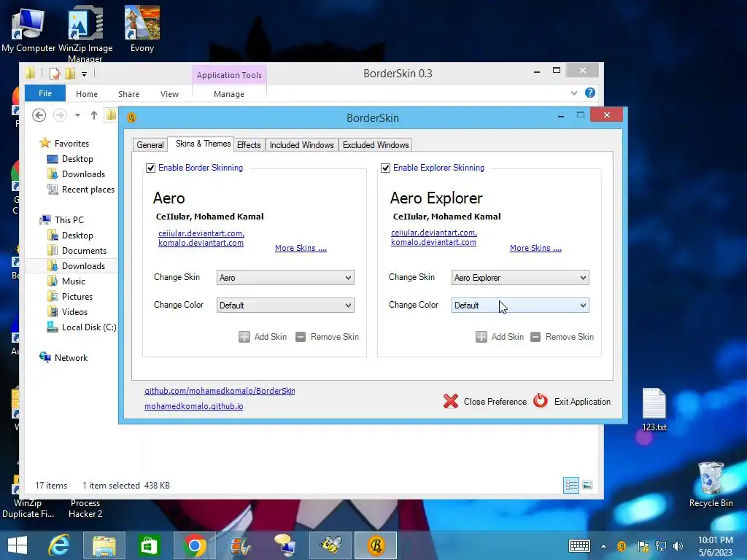Switch to the Included Windows tab

[x=301, y=145]
